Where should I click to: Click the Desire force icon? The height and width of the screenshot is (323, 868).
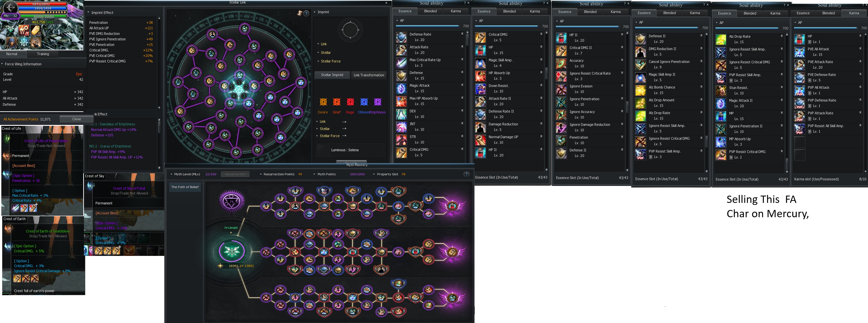pos(323,102)
